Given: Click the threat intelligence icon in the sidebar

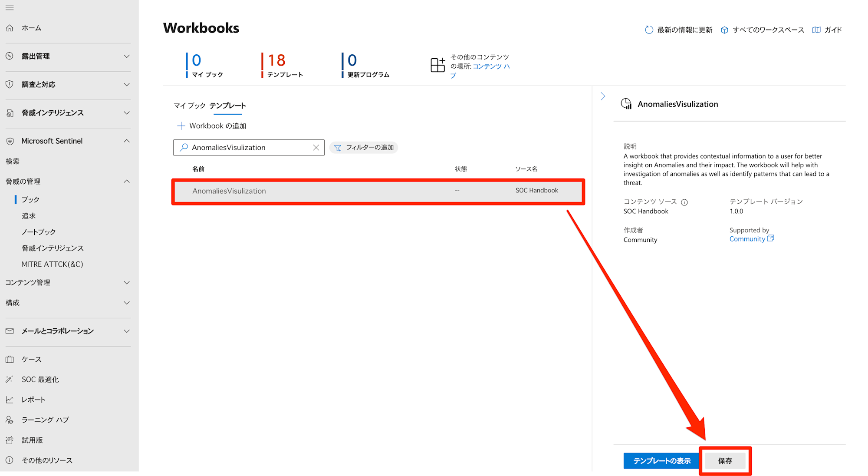Looking at the screenshot, I should pos(10,113).
